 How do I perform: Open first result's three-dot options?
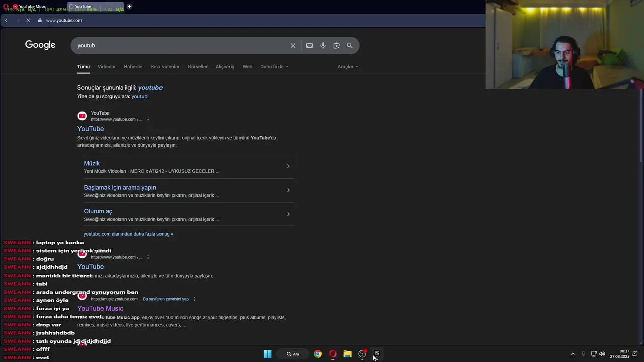pos(148,119)
